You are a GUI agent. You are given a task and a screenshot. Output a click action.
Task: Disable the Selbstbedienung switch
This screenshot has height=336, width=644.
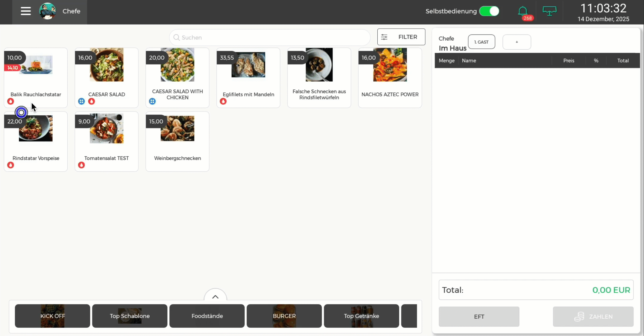(x=489, y=11)
